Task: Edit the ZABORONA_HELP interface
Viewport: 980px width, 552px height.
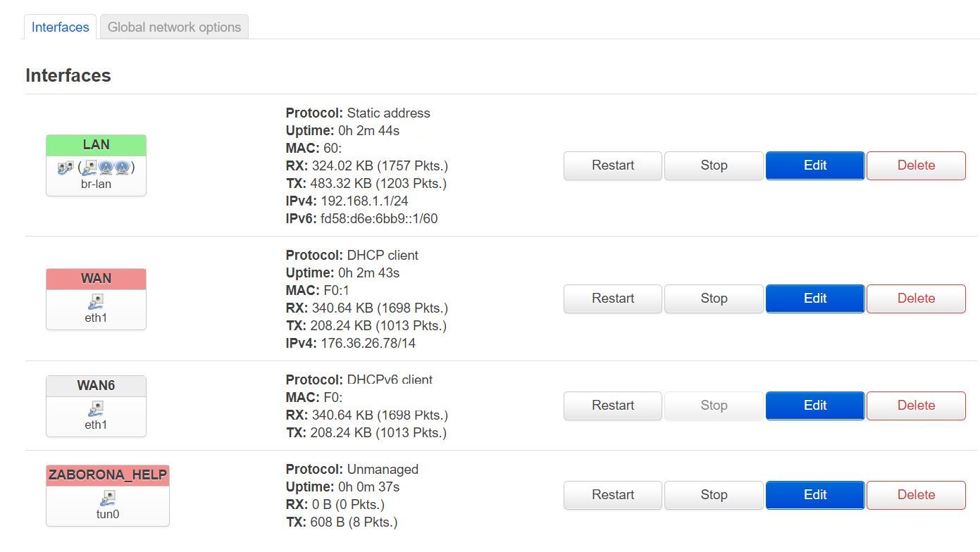Action: [x=815, y=495]
